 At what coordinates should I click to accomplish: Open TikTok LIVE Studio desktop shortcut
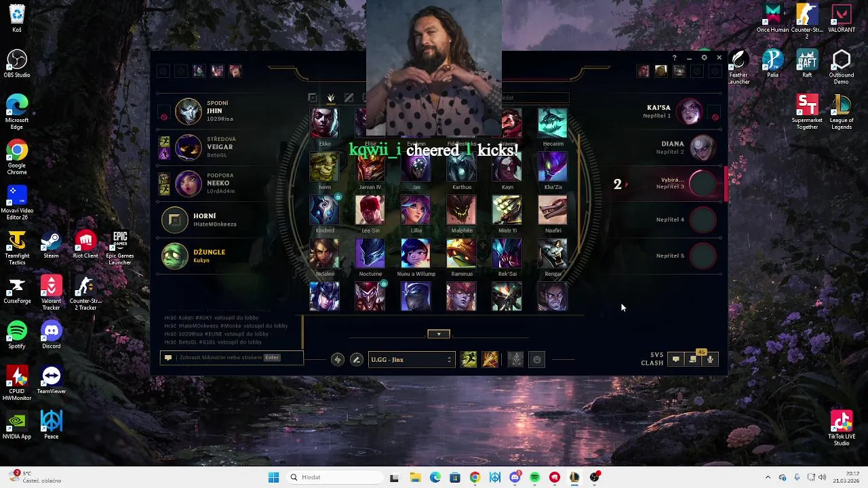(842, 428)
